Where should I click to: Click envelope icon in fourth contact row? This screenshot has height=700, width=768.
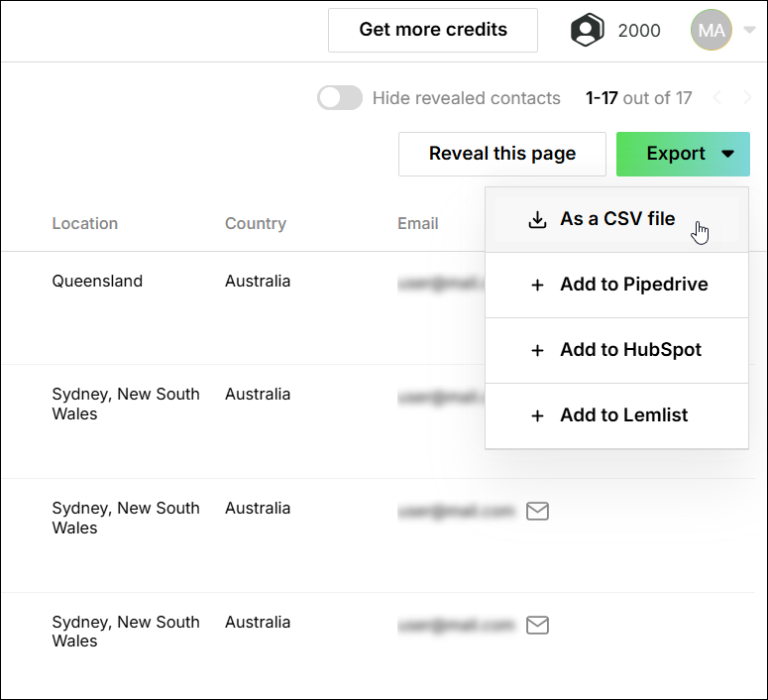tap(537, 625)
